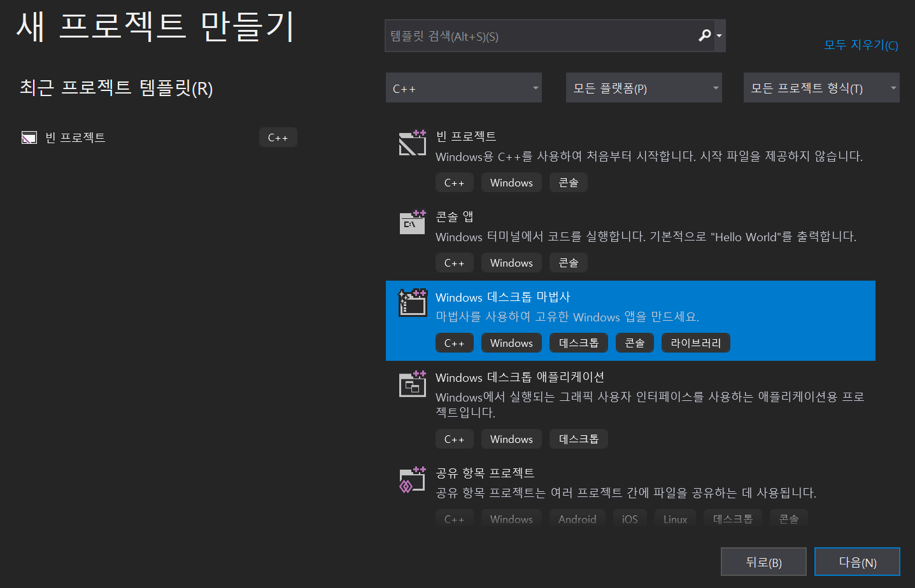This screenshot has width=915, height=588.
Task: Open the C++ language filter dropdown
Action: coord(464,88)
